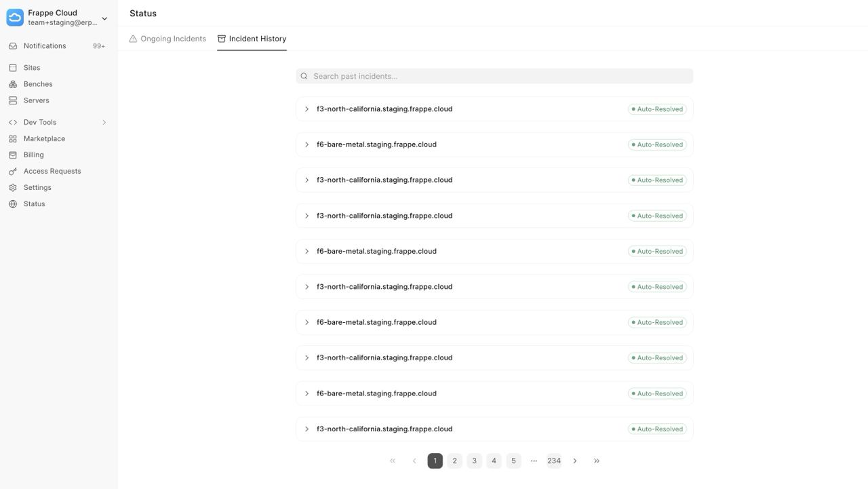Navigate to Servers page
This screenshot has height=489, width=868.
click(37, 100)
